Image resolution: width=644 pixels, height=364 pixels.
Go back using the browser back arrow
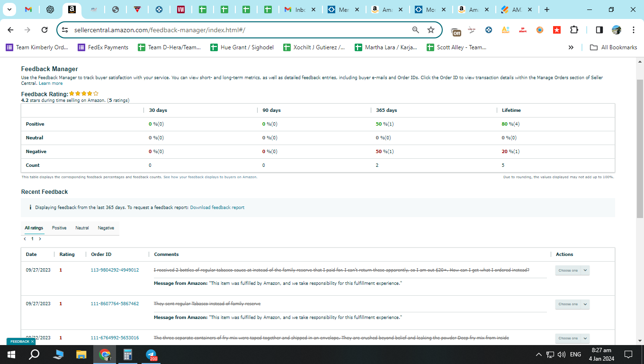10,30
